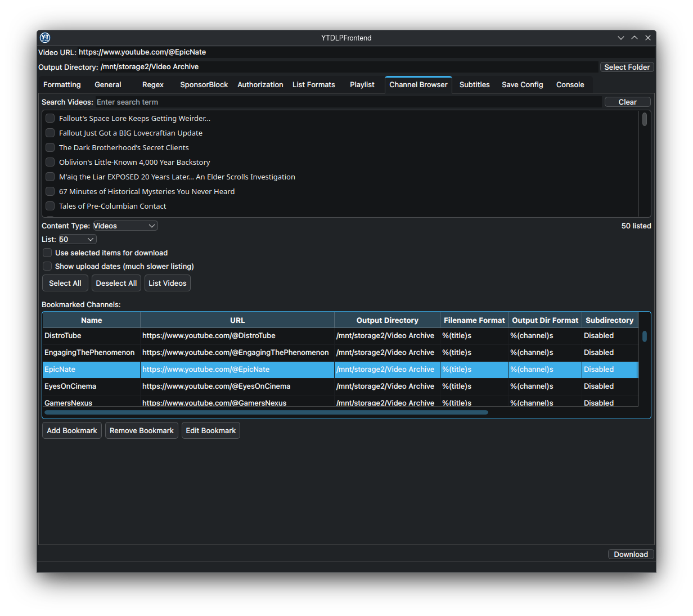Screen dimensions: 693x616
Task: Click the keep-below chevron in title bar
Action: pos(621,38)
